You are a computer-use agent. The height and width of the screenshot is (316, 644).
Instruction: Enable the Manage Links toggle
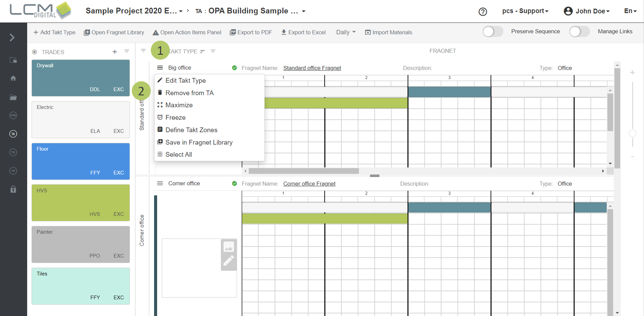579,32
